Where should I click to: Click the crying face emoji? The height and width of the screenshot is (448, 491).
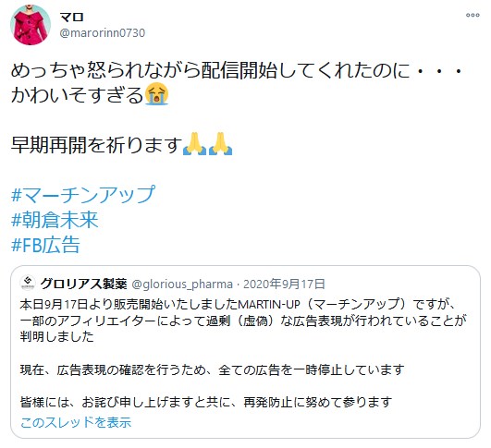click(x=156, y=93)
